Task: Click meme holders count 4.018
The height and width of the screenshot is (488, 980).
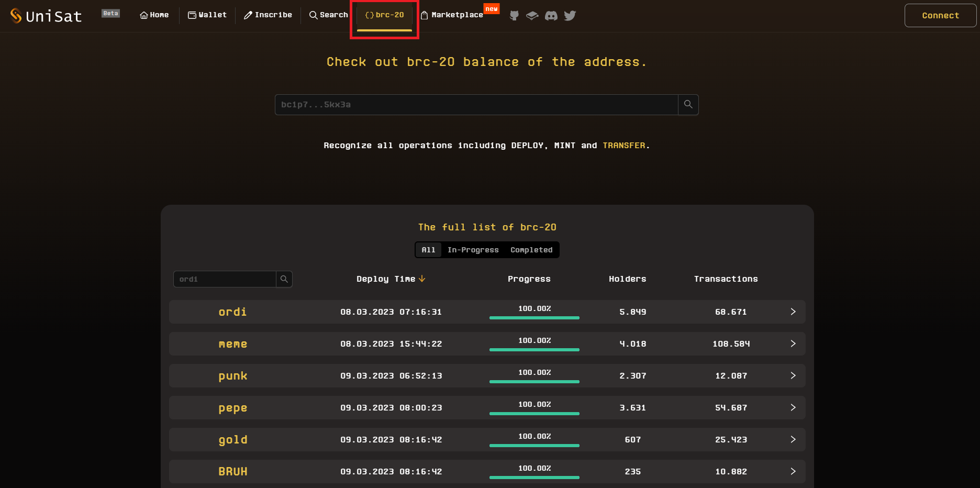Action: (x=633, y=344)
